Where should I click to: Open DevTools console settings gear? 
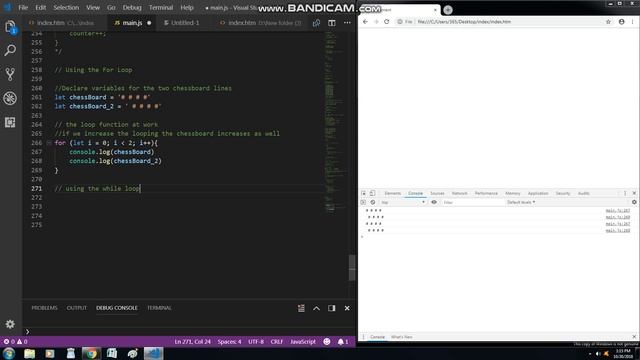pyautogui.click(x=634, y=202)
